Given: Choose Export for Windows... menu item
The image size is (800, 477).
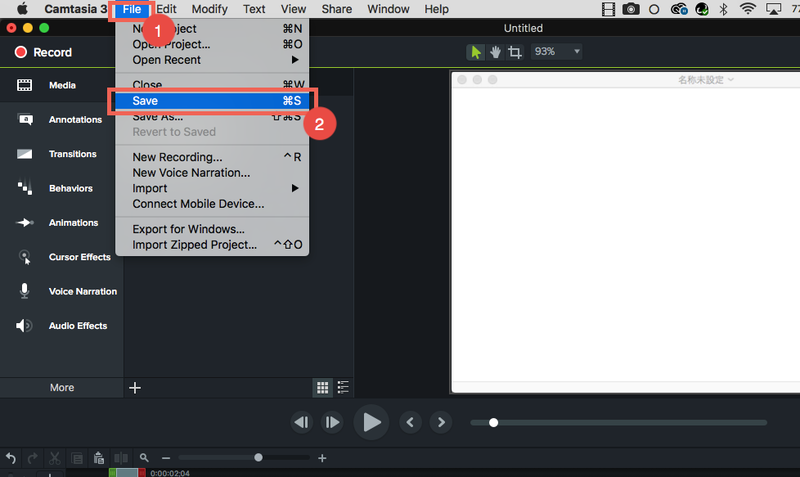Looking at the screenshot, I should 212,230.
